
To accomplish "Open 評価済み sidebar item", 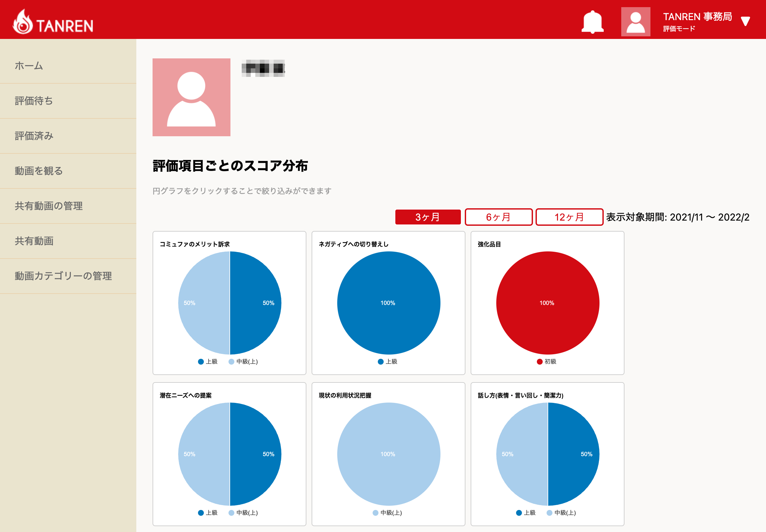I will coord(34,136).
